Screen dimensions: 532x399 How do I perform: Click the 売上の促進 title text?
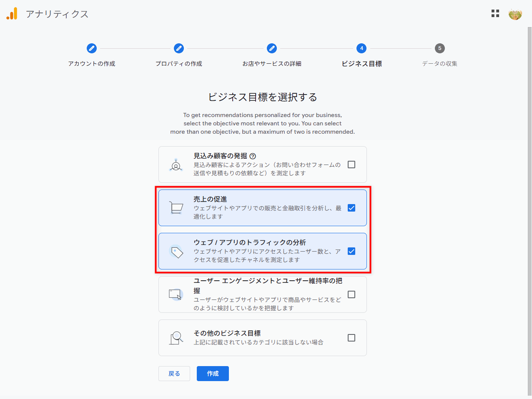210,199
